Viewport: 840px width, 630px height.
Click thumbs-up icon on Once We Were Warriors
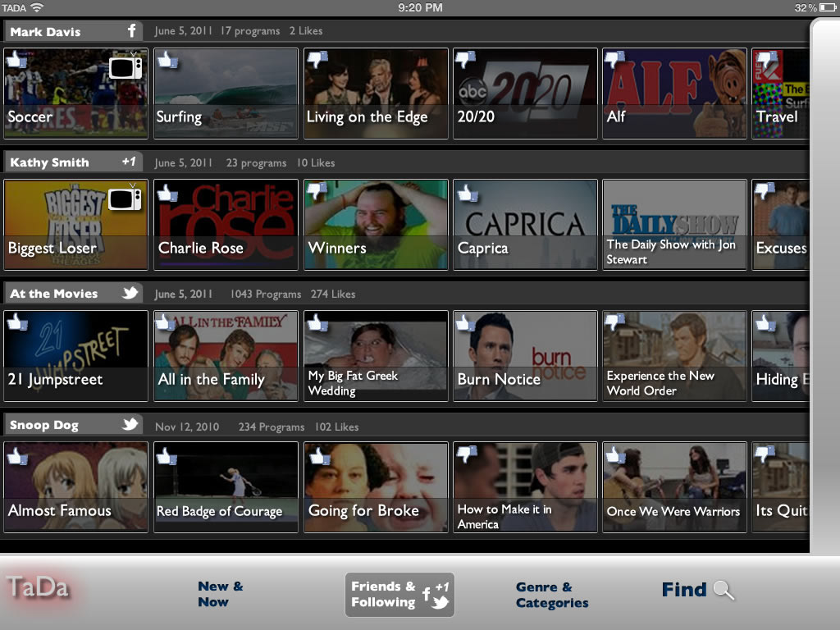pyautogui.click(x=615, y=454)
